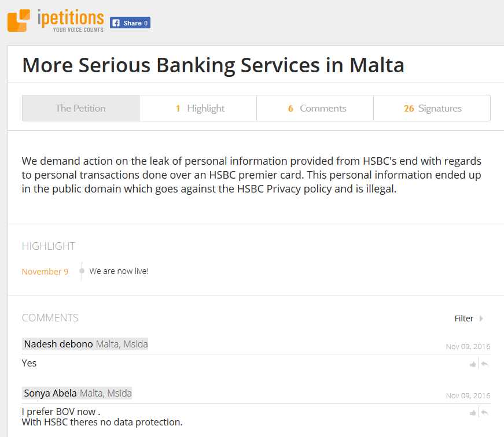Switch to The Petition tab
This screenshot has height=437, width=504.
(80, 108)
